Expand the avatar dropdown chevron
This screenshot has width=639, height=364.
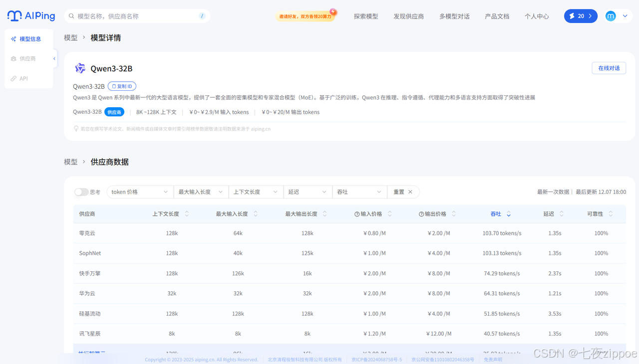click(x=625, y=16)
